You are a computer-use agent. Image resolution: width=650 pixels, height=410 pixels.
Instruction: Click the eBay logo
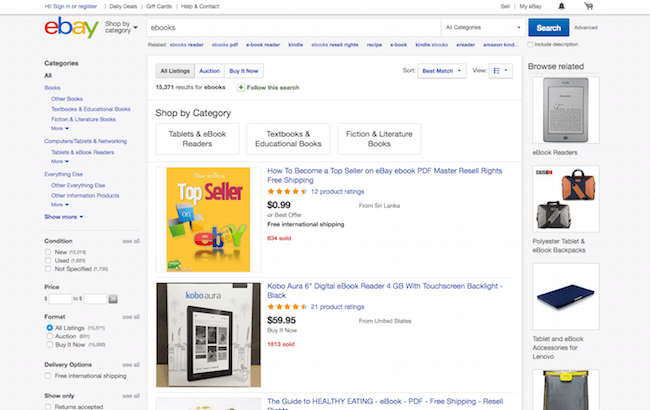[71, 27]
